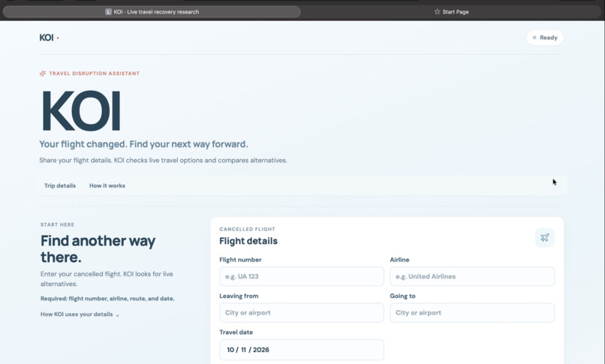Switch to the KOI browser tab

[x=152, y=12]
